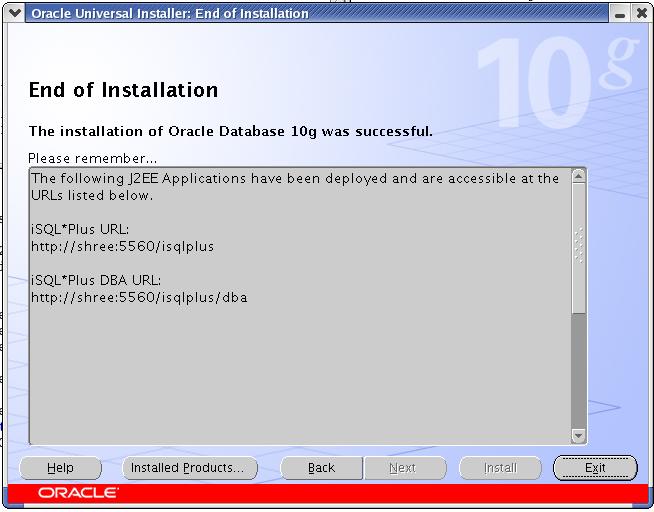Click the iSQL*Plus URL http://shree:5560/isqlplus

(123, 246)
